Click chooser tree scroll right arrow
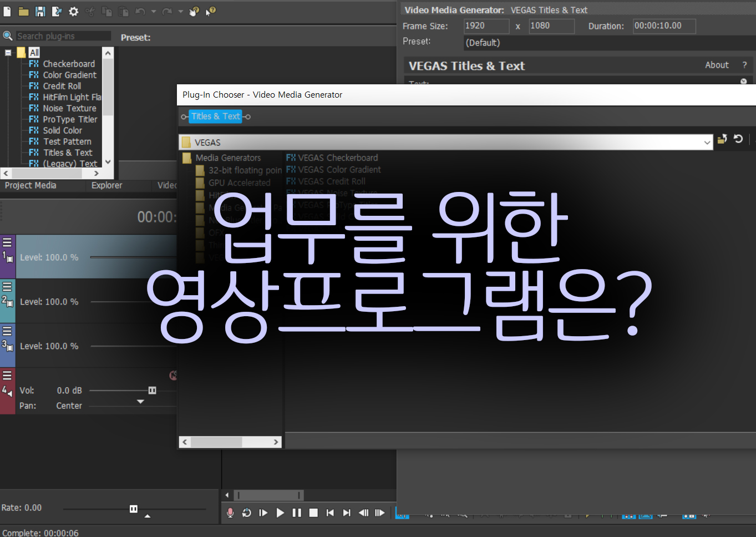The width and height of the screenshot is (756, 537). [x=276, y=442]
